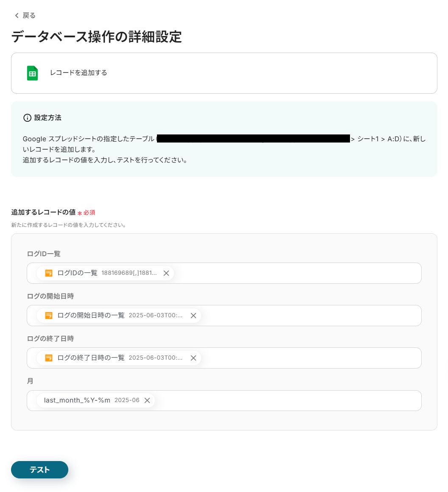
Task: Click the info icon beside 設定方法
Action: click(x=27, y=118)
